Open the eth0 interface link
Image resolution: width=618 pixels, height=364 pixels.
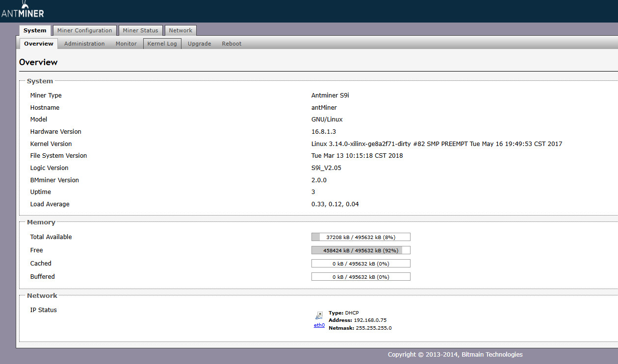point(319,325)
